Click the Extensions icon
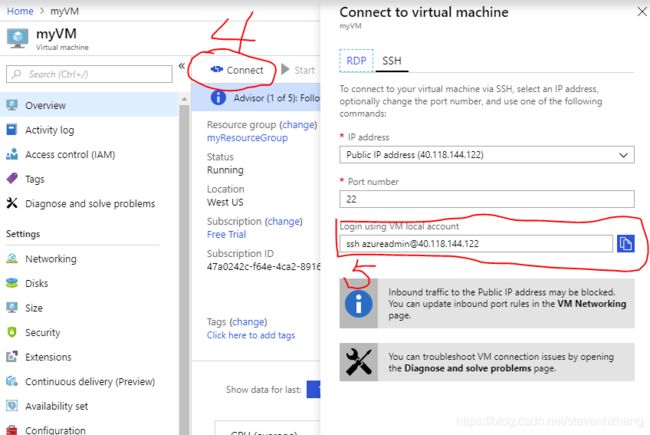 12,357
